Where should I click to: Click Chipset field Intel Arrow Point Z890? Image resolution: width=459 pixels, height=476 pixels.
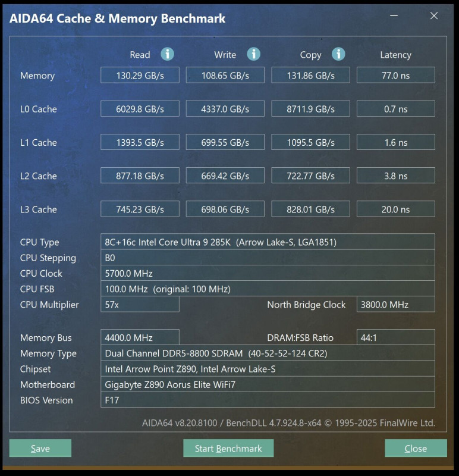(x=268, y=369)
